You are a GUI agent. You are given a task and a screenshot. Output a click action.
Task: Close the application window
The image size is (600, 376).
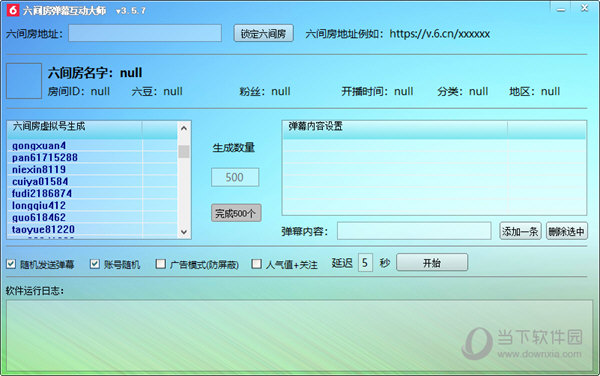pyautogui.click(x=584, y=8)
